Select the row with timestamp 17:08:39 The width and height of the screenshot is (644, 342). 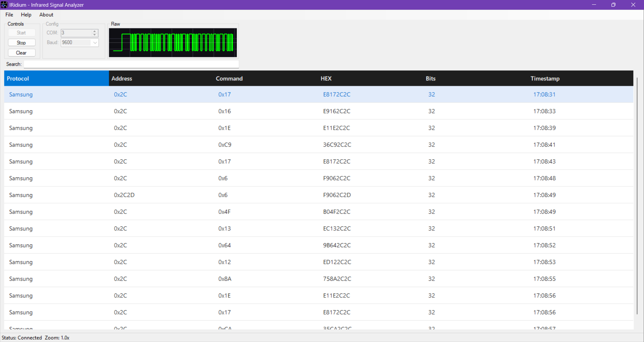pyautogui.click(x=319, y=128)
